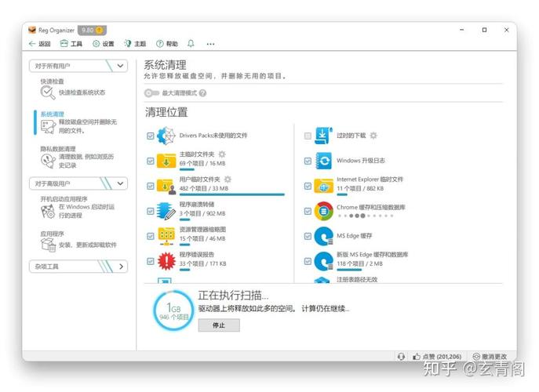Open the 设置 menu

click(104, 44)
